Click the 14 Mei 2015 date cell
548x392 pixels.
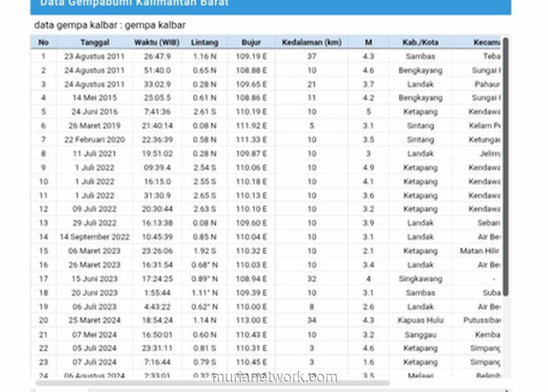(x=95, y=98)
